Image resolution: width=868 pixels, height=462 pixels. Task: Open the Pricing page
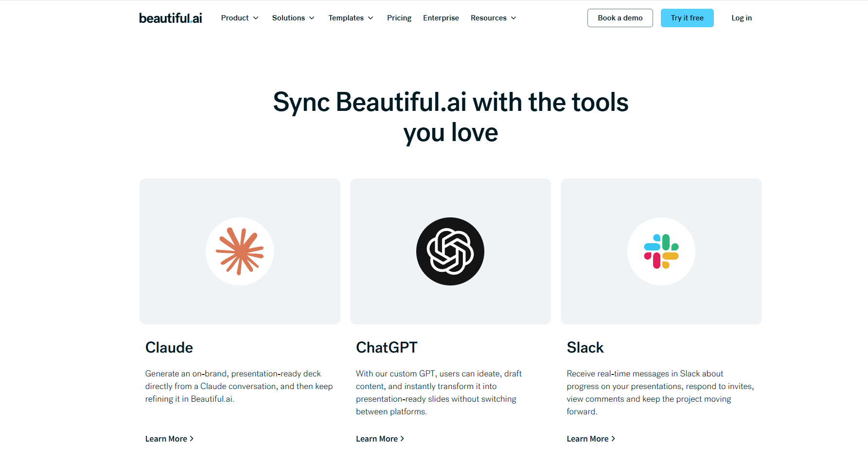399,18
